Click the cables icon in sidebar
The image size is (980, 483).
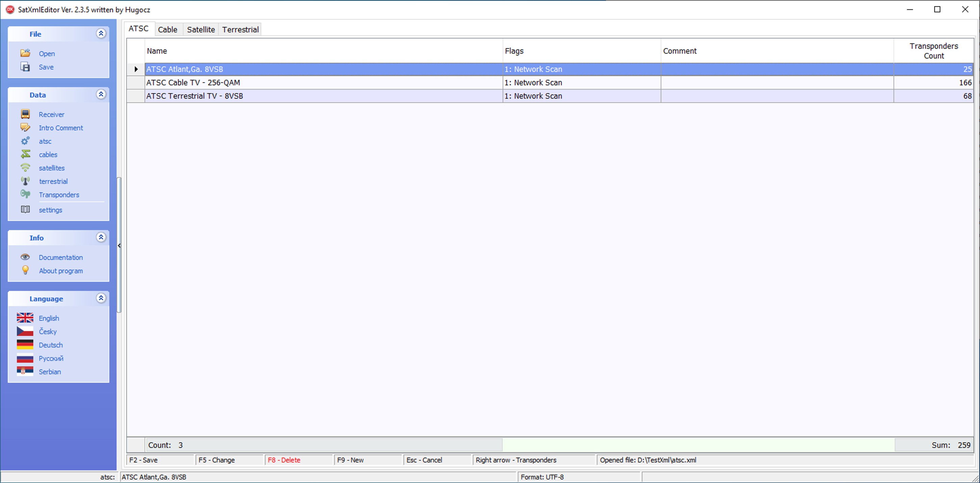(x=25, y=154)
